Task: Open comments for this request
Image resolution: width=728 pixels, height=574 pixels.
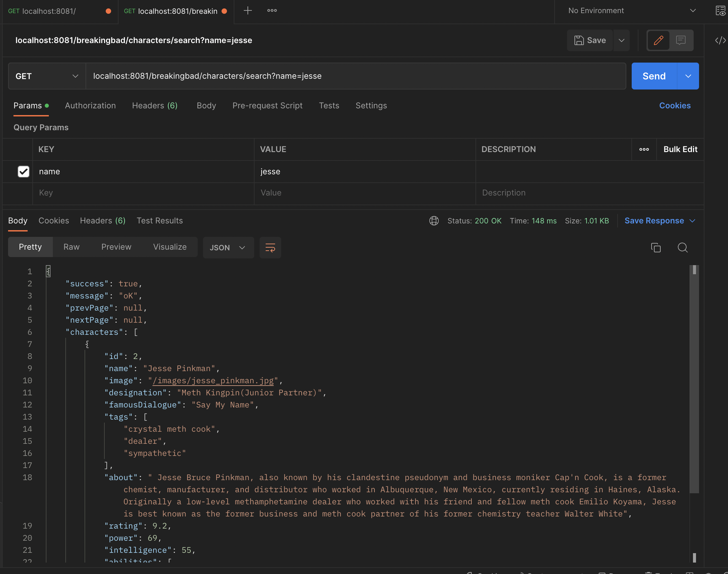Action: click(681, 40)
